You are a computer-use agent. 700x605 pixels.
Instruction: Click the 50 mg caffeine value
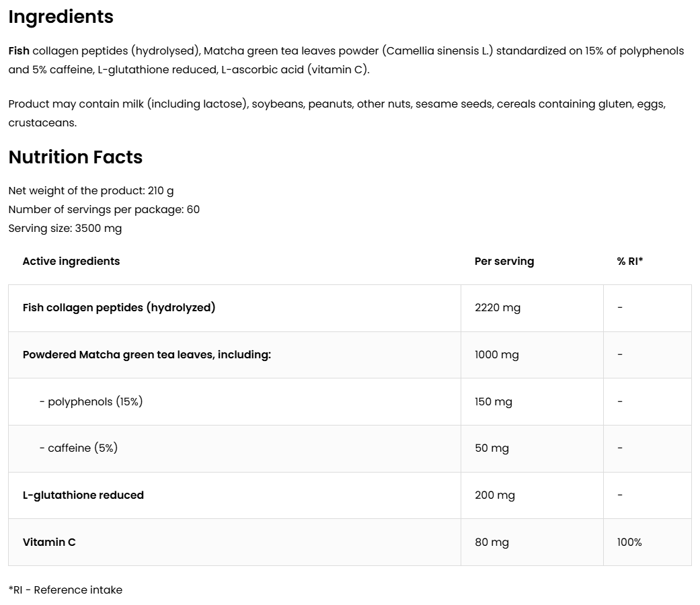click(492, 448)
